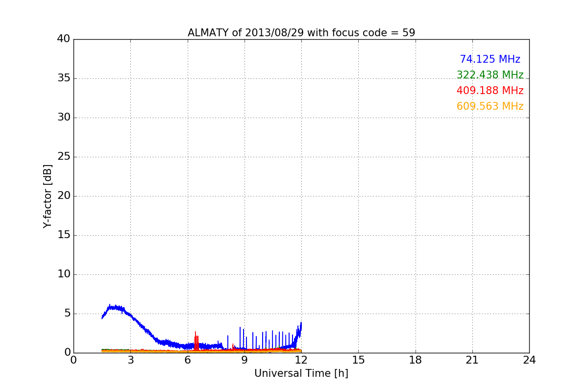588x392 pixels.
Task: Click the x-axis tick label 12
Action: click(301, 360)
